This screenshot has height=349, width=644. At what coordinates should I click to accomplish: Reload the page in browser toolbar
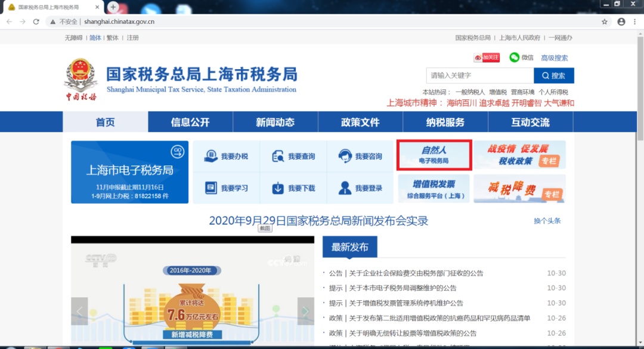click(36, 21)
